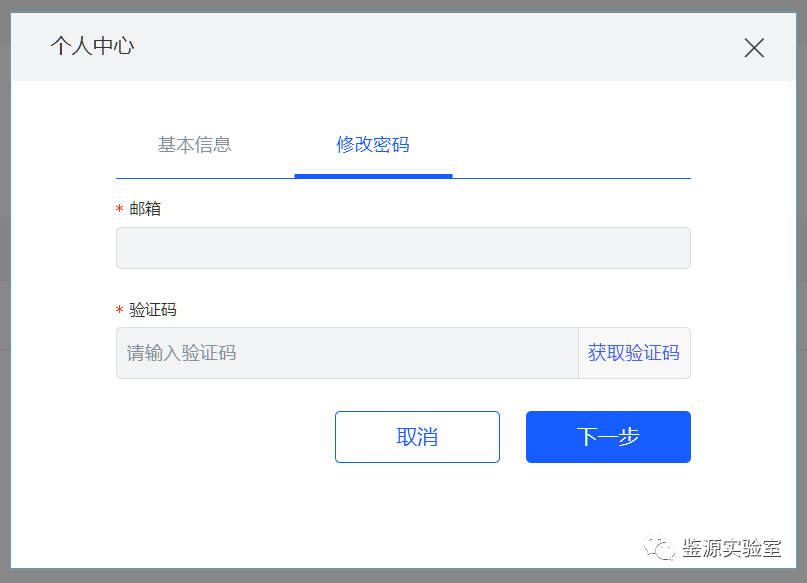Click the red asterisk beside 邮箱
Viewport: 807px width, 583px height.
point(120,209)
